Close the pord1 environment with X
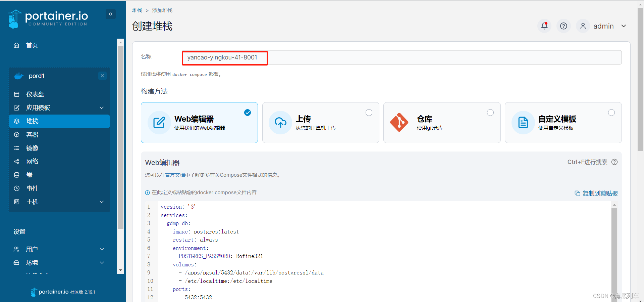Image resolution: width=644 pixels, height=302 pixels. [102, 76]
